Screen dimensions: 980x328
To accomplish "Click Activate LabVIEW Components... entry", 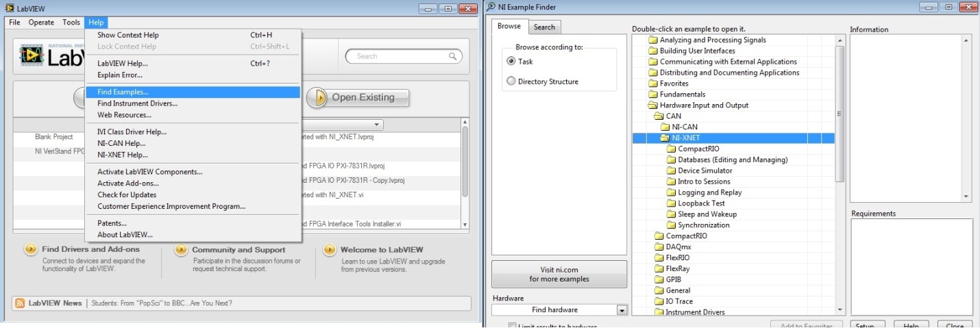I will 193,172.
